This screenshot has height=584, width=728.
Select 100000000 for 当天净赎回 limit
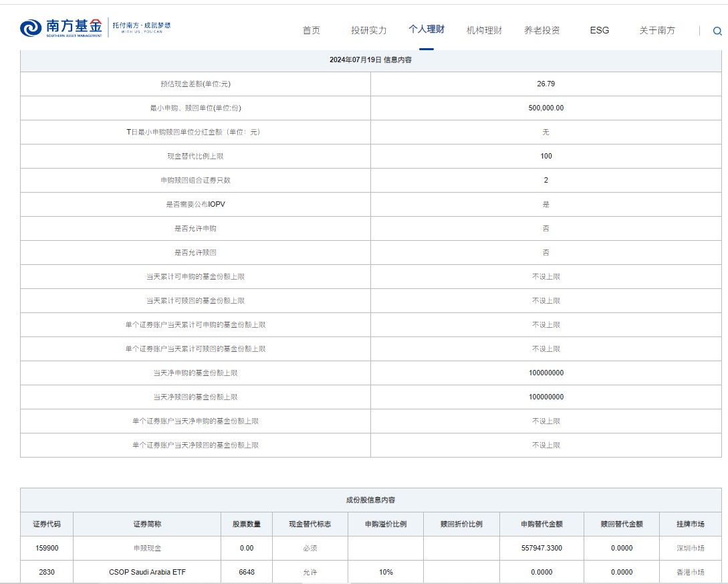click(546, 397)
